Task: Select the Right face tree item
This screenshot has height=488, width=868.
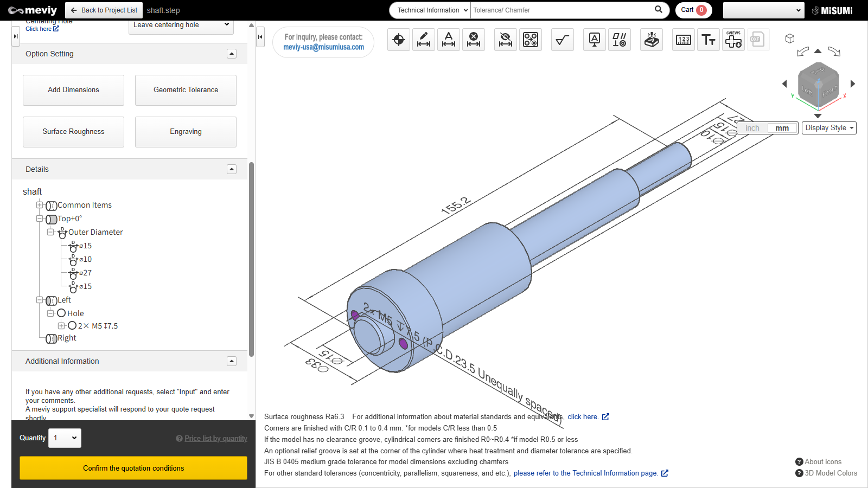Action: click(67, 338)
